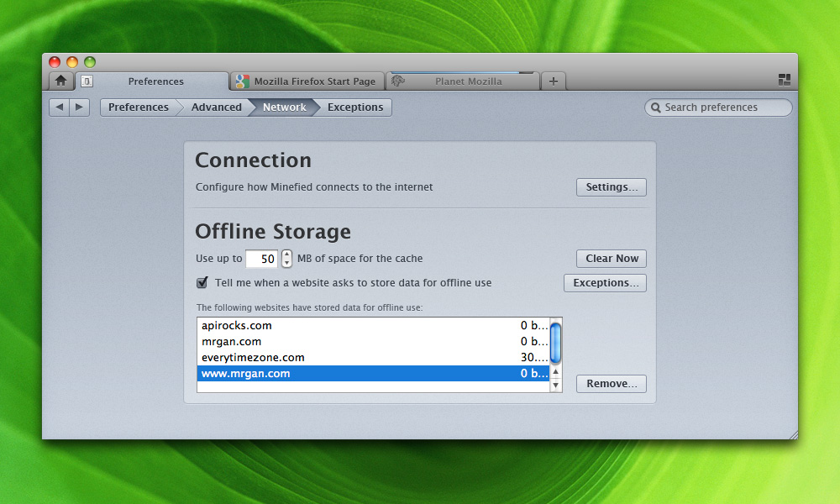This screenshot has width=840, height=504.
Task: Open a new tab with plus button
Action: 553,81
